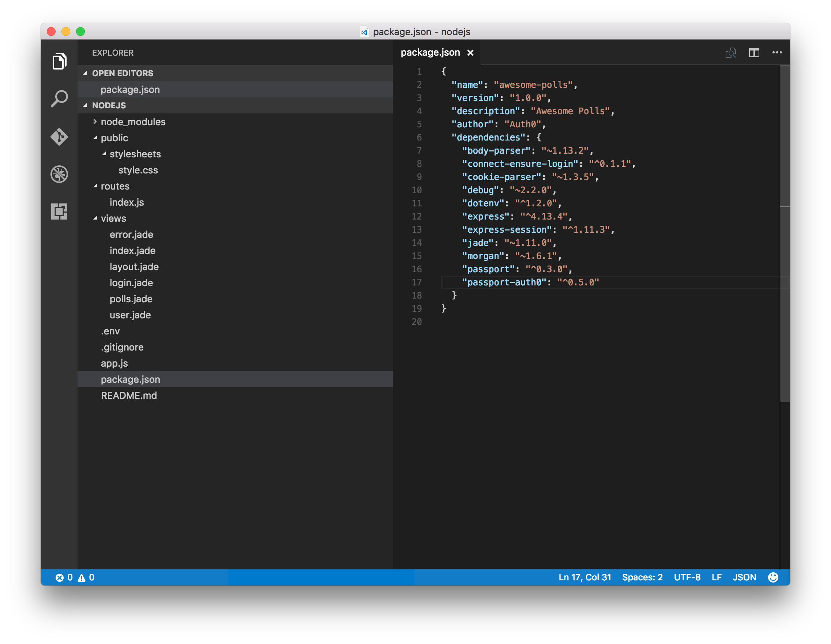Open the smiley face feedback icon
Image resolution: width=831 pixels, height=644 pixels.
click(774, 577)
